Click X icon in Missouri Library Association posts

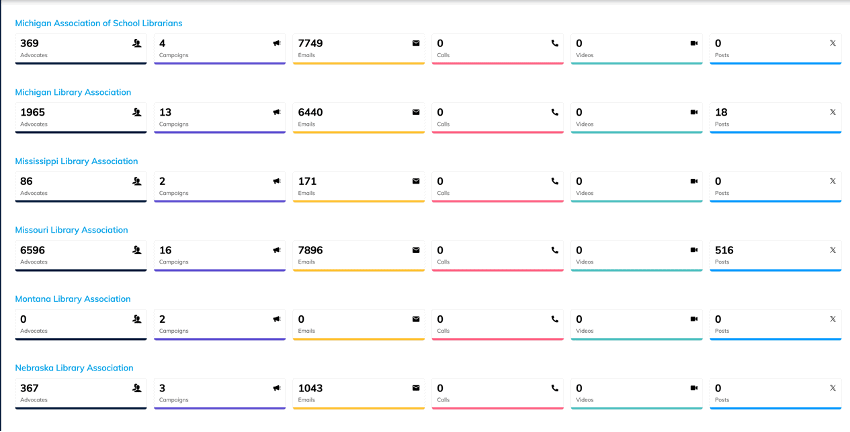[x=833, y=250]
